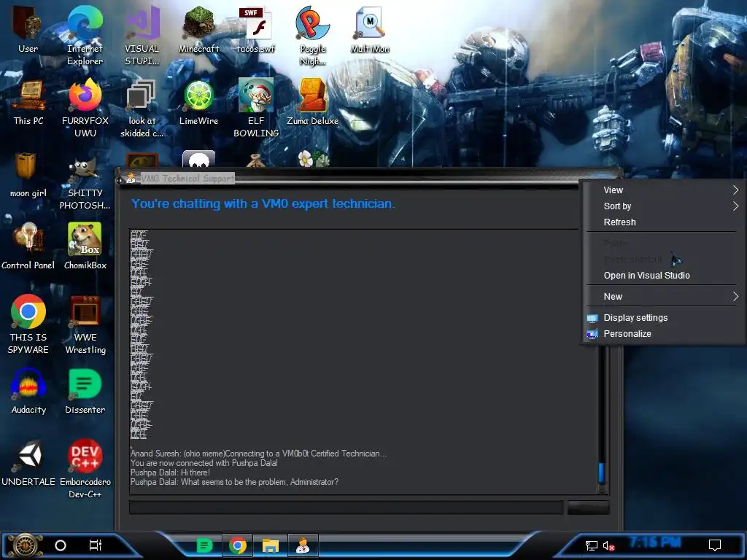747x560 pixels.
Task: Expand the New submenu
Action: point(663,297)
